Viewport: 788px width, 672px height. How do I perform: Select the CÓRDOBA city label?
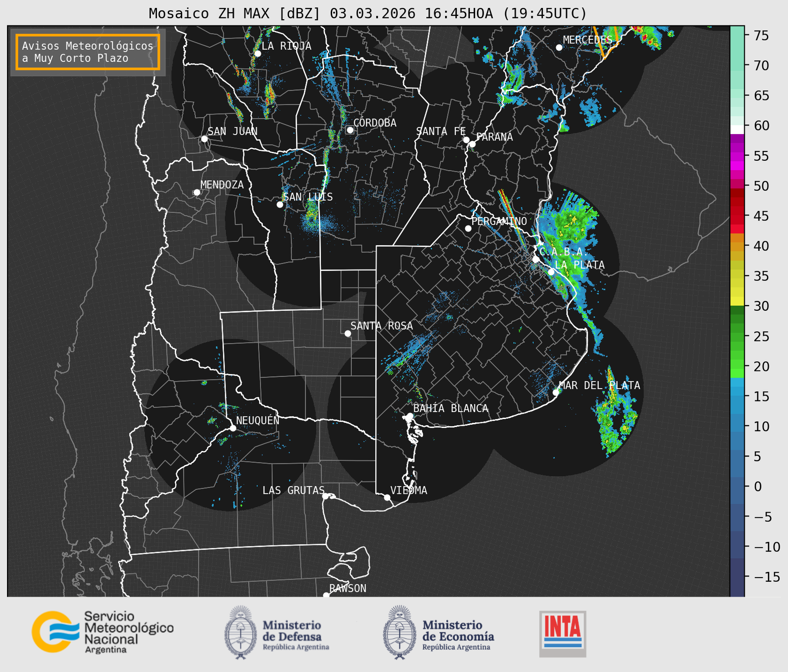pyautogui.click(x=375, y=122)
